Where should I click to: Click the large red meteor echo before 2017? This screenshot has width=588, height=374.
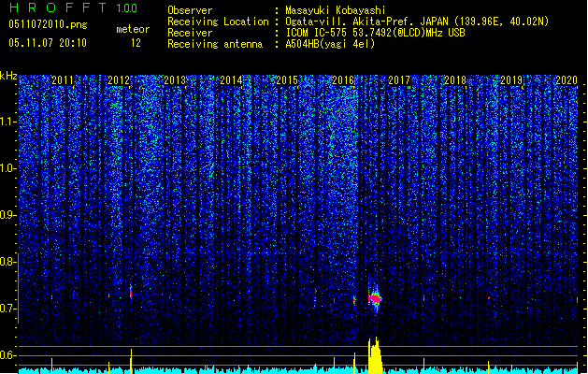coord(375,299)
